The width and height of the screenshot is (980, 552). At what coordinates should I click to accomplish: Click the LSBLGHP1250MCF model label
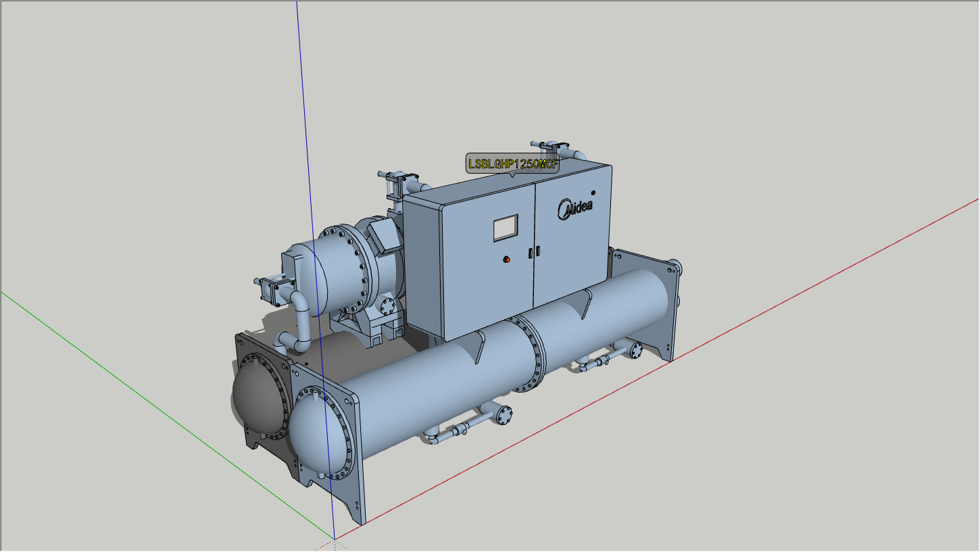512,164
